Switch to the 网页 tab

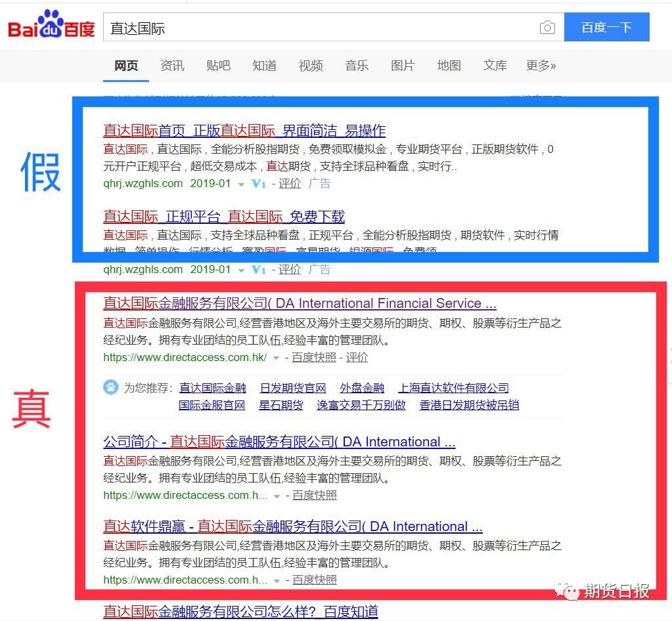126,66
